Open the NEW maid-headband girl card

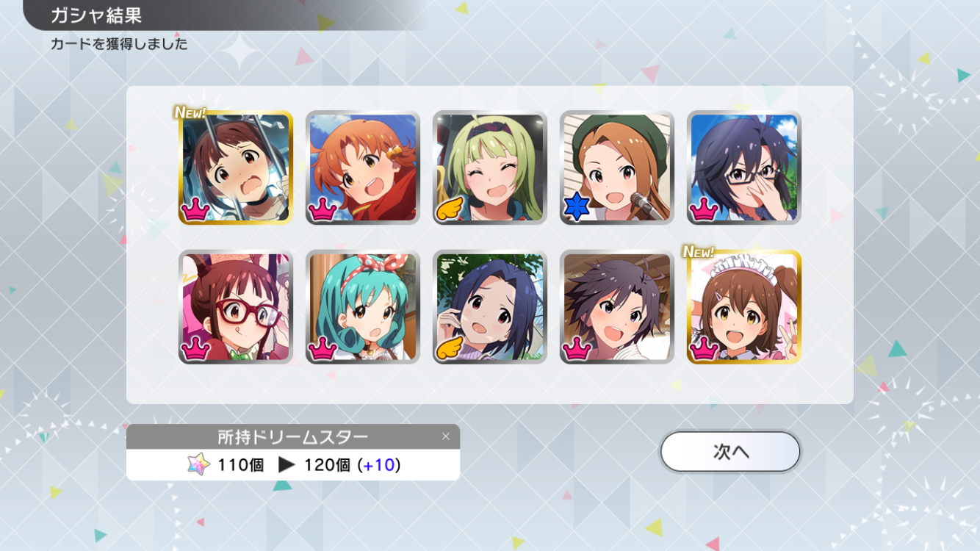(743, 307)
